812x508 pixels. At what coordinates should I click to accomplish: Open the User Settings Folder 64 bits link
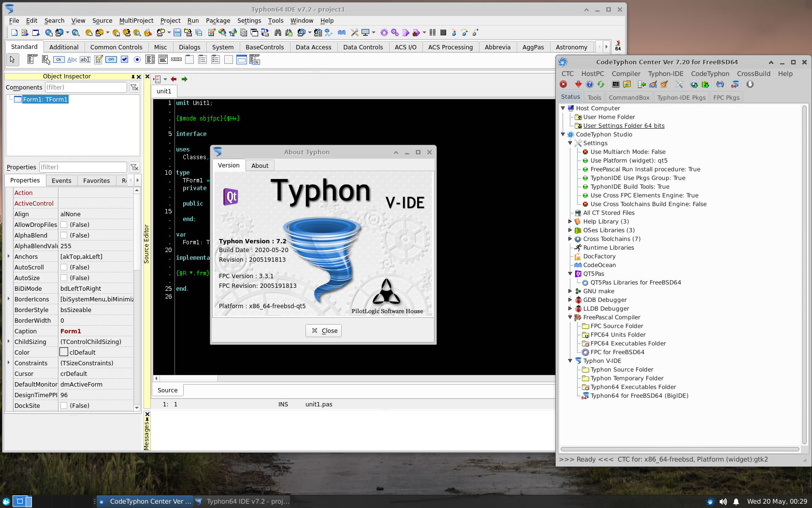coord(623,126)
